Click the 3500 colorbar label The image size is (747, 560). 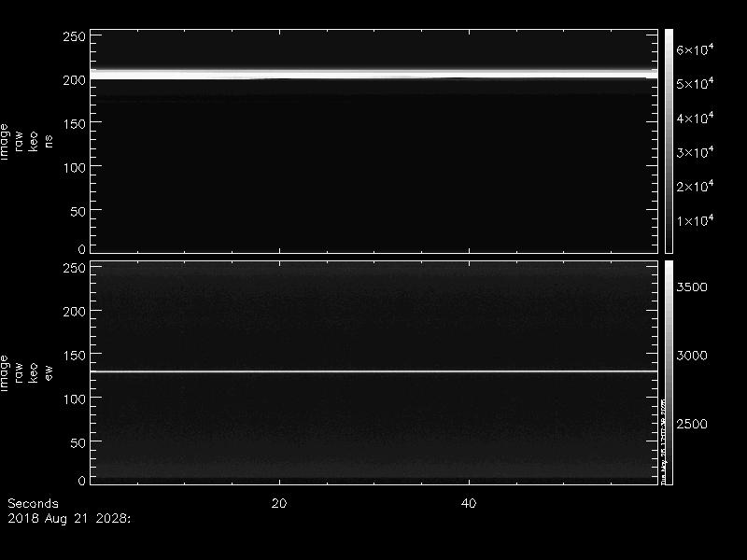coord(692,287)
